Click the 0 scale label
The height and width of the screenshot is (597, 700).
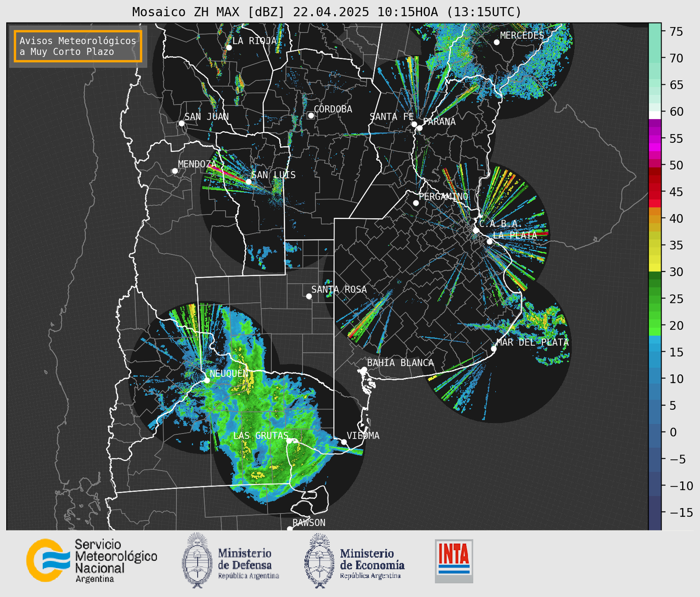(x=673, y=432)
